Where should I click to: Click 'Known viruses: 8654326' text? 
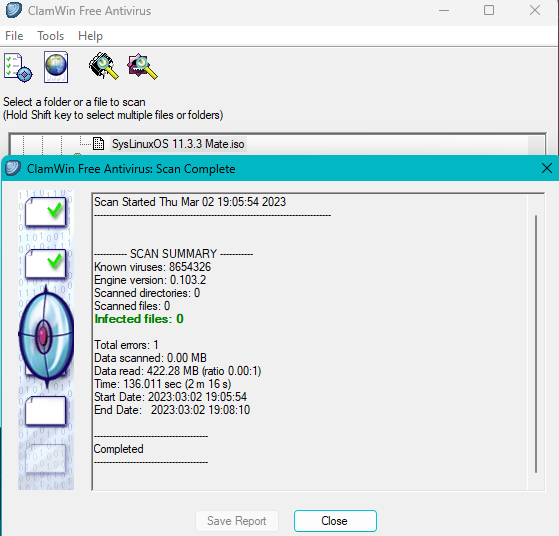click(152, 267)
